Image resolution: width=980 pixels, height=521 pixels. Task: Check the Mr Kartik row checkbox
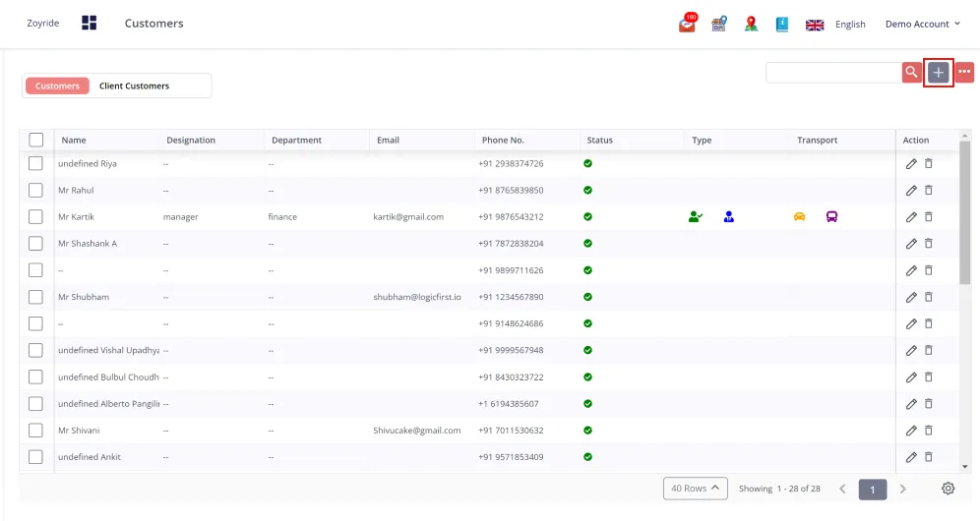click(35, 217)
